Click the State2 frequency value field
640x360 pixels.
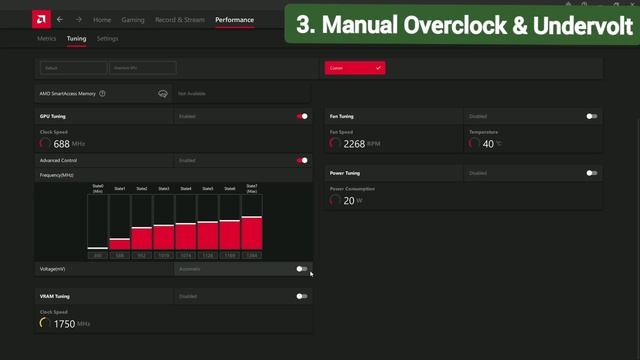coord(142,256)
